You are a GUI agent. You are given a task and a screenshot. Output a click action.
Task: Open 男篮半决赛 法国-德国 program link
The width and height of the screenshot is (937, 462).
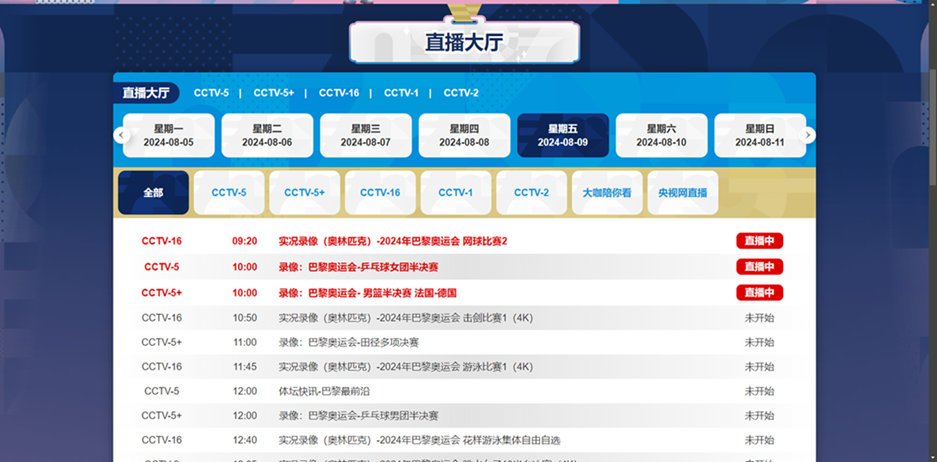367,293
